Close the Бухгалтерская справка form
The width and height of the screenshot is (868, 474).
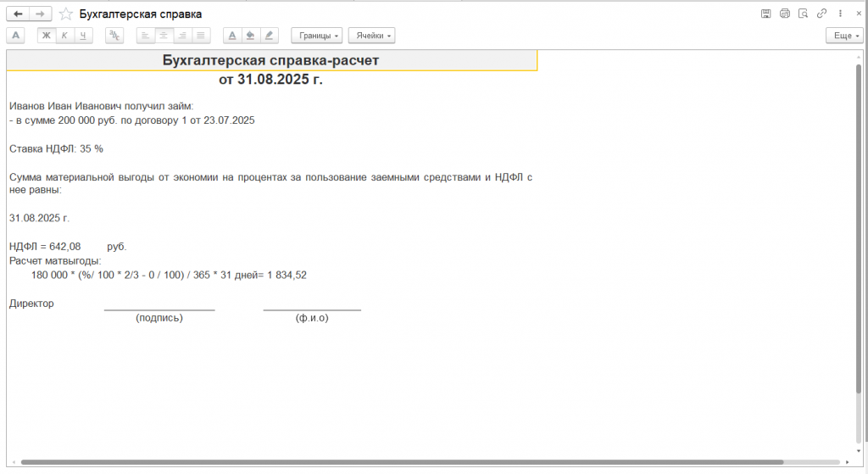[859, 14]
